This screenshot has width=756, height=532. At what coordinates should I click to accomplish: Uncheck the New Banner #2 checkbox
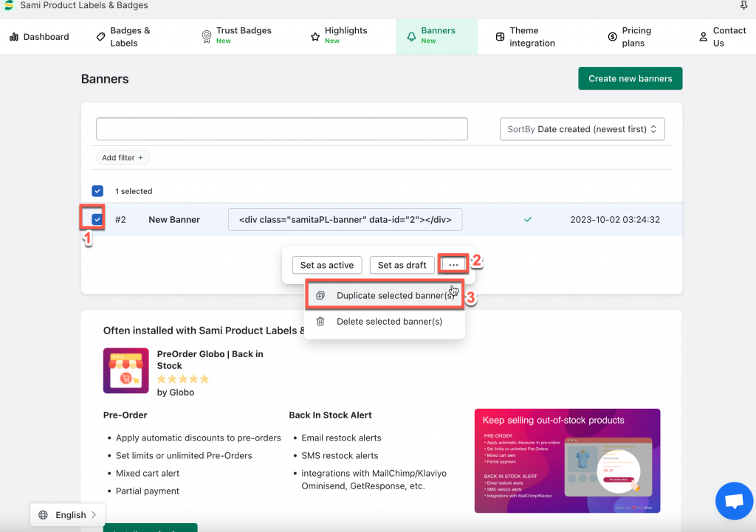[97, 219]
